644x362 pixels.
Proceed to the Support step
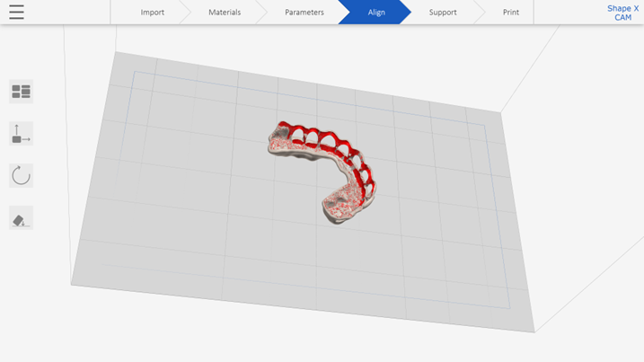(443, 13)
